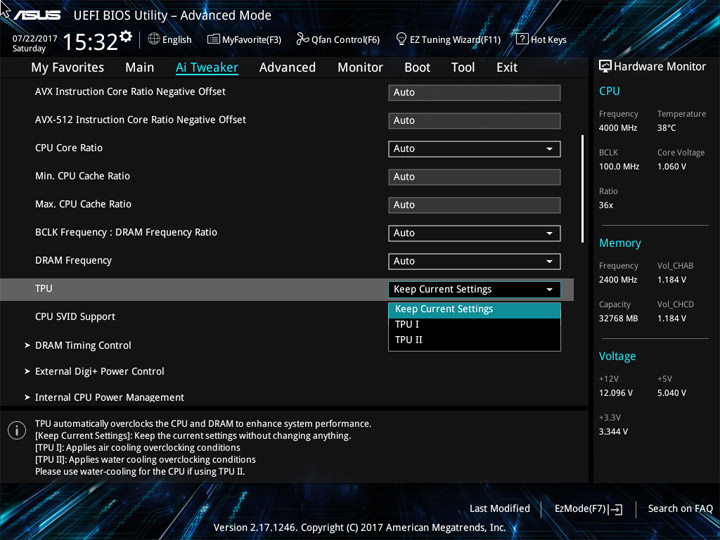The width and height of the screenshot is (720, 540).
Task: Switch to Main tab
Action: click(140, 68)
